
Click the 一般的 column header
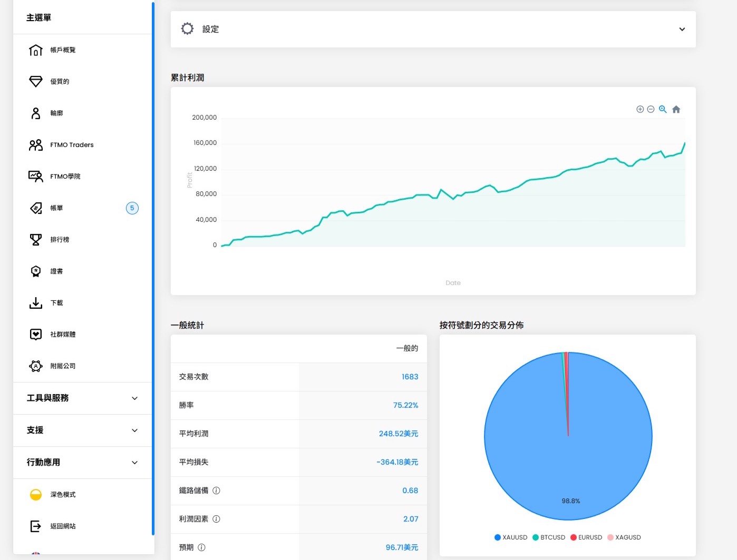407,348
